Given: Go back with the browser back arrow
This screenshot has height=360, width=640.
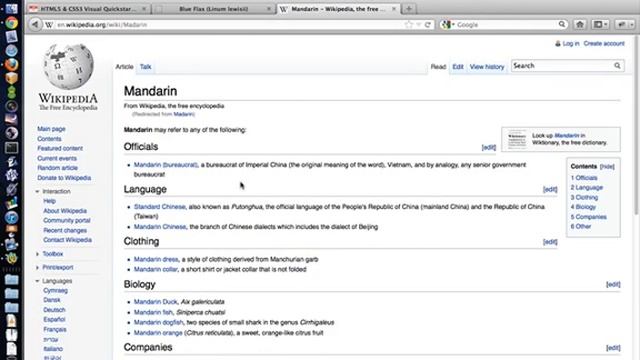Looking at the screenshot, I should click(35, 24).
